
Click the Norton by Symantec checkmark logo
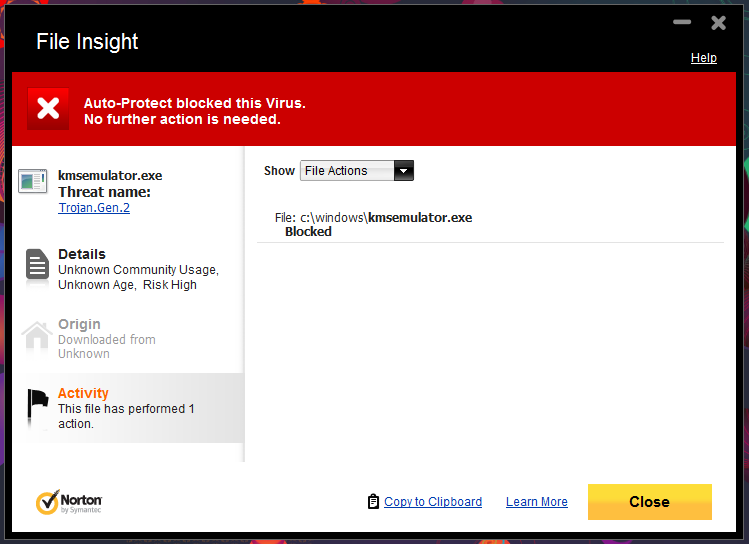coord(69,502)
